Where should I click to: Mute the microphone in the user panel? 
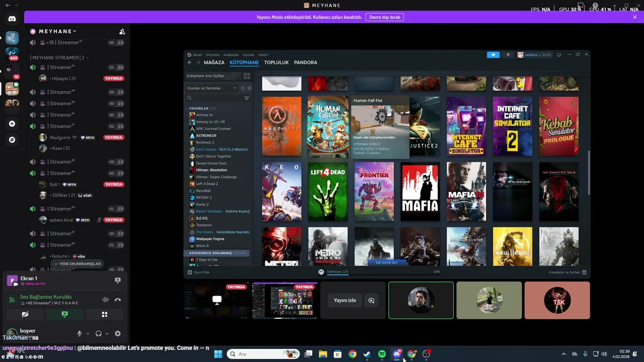79,333
